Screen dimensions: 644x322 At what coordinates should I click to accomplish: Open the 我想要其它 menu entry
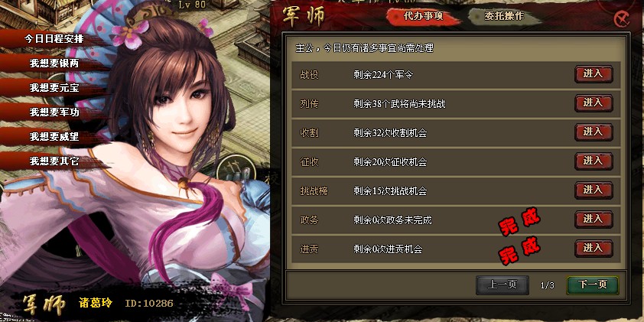[54, 161]
